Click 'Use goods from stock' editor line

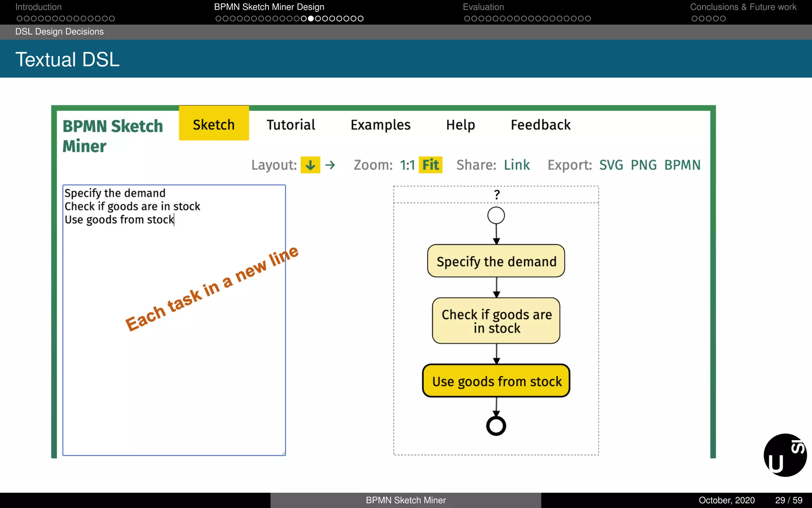pos(119,219)
